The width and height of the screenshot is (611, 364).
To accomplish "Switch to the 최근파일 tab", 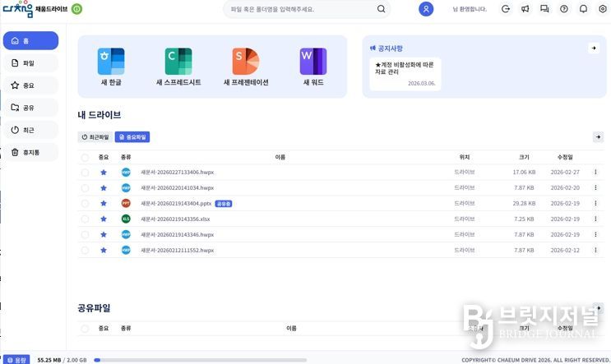I will tap(95, 137).
